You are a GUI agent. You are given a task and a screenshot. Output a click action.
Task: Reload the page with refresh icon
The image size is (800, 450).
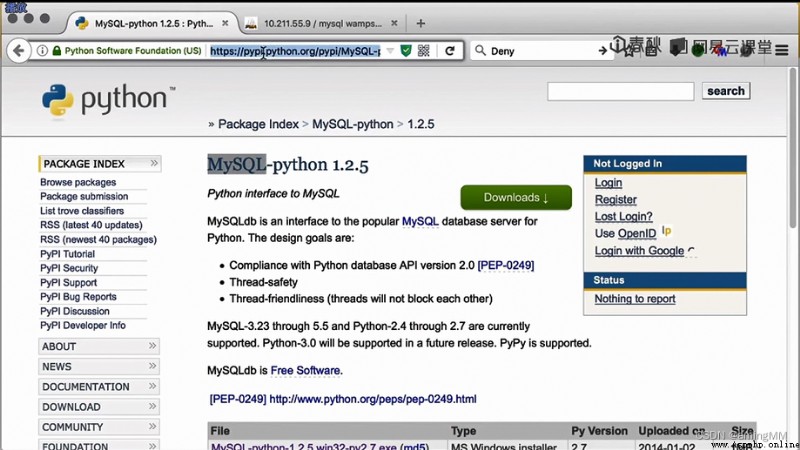pos(449,51)
